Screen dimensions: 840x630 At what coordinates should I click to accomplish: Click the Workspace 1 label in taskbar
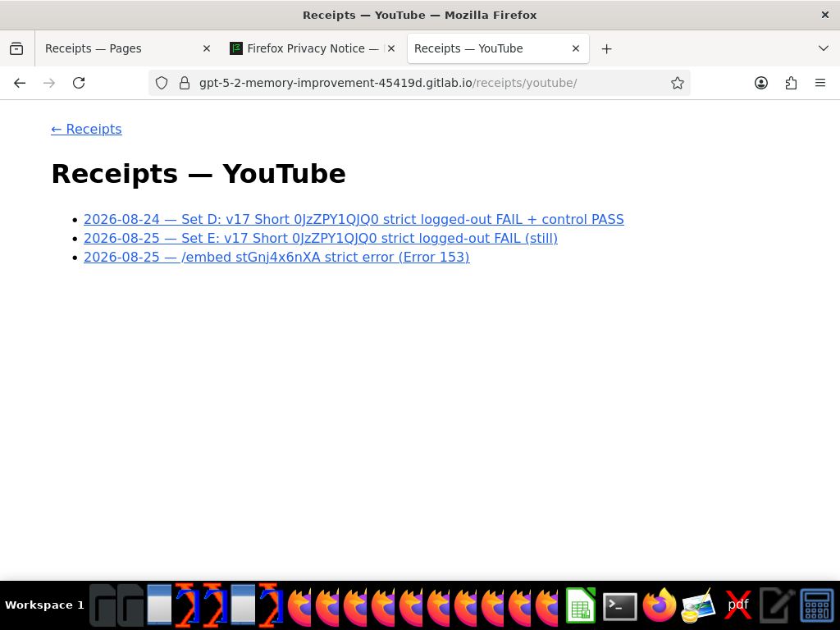click(44, 605)
